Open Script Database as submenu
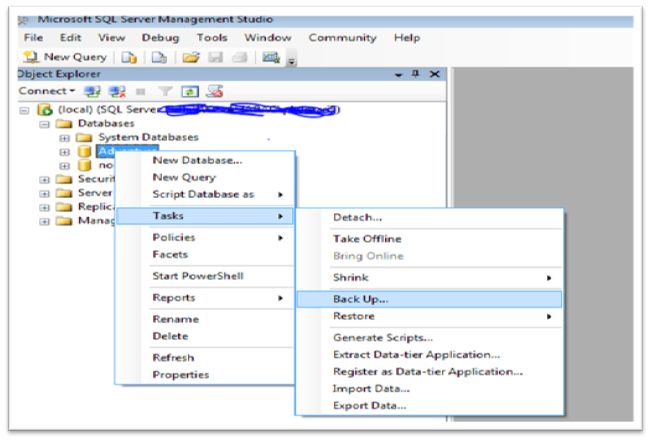Screen dimensions: 650x440 coord(204,194)
